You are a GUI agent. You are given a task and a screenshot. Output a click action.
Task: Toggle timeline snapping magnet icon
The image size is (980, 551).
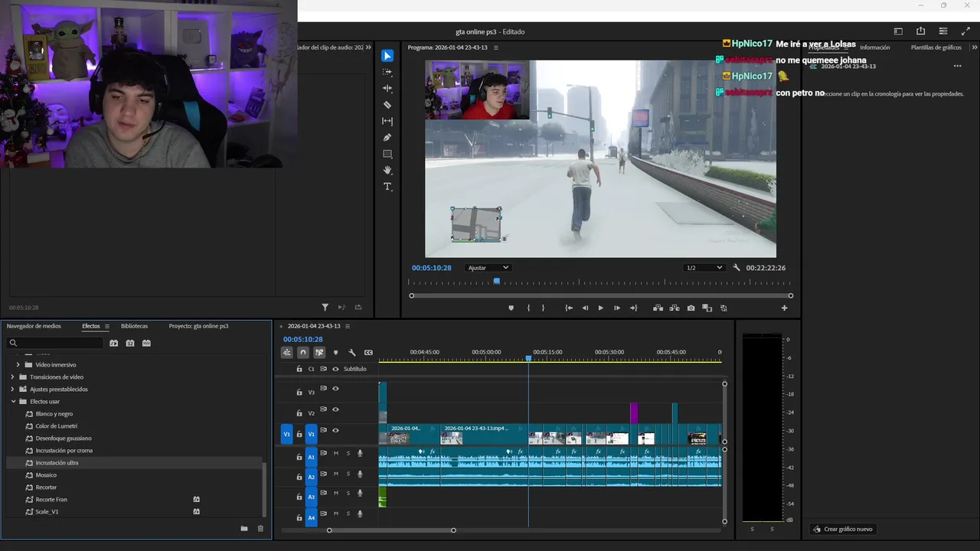[303, 353]
